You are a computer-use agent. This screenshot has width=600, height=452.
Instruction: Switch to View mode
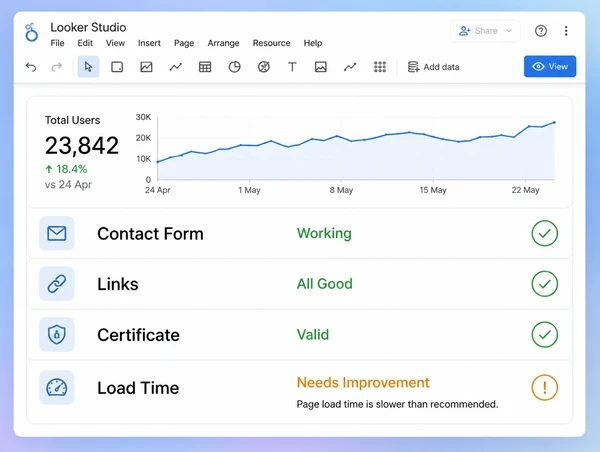click(550, 67)
